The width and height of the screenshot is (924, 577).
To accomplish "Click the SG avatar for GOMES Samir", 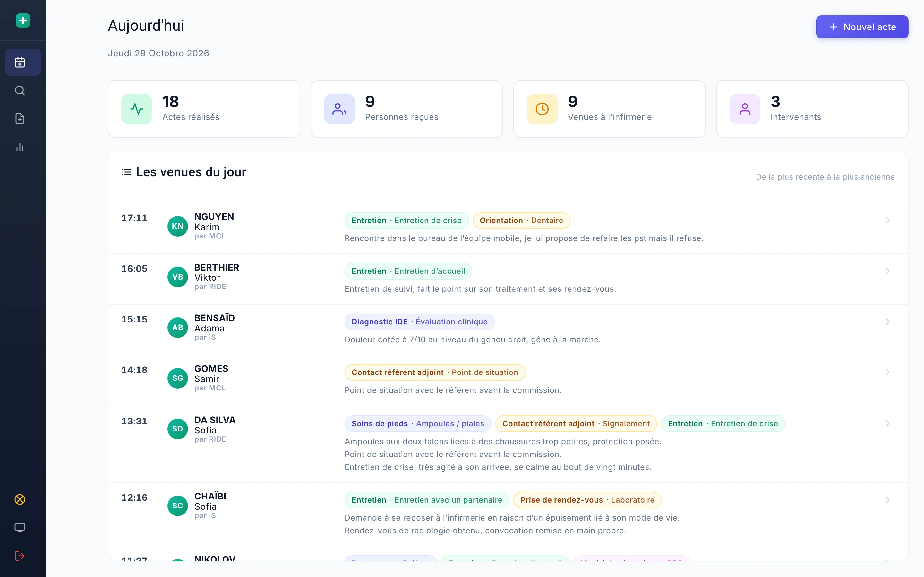I will [x=177, y=378].
